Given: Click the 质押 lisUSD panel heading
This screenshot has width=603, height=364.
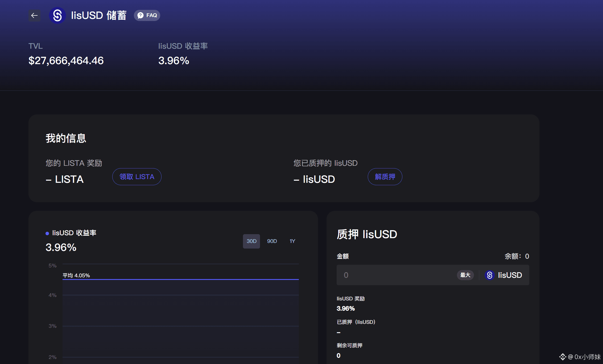Looking at the screenshot, I should tap(367, 234).
